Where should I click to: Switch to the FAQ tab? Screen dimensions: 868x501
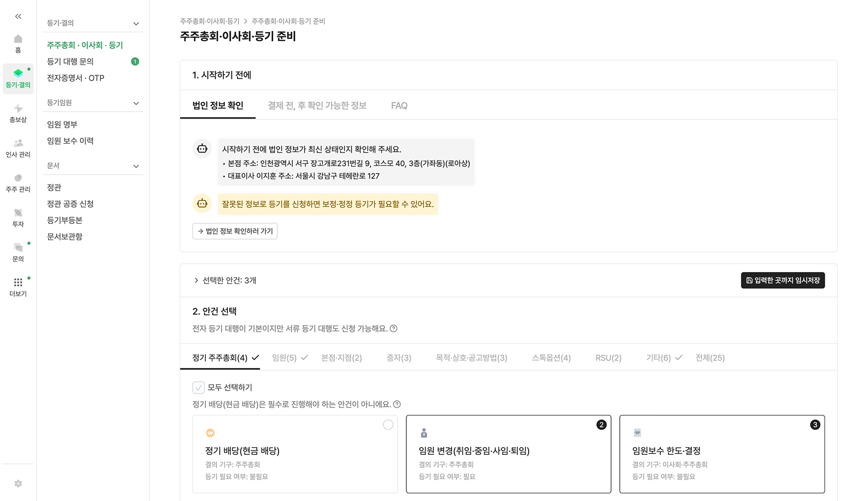(399, 106)
